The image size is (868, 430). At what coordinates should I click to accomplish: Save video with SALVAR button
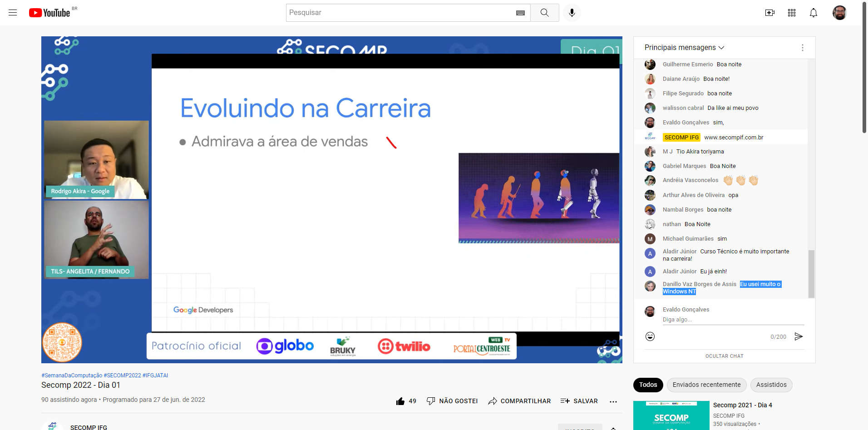click(x=579, y=401)
